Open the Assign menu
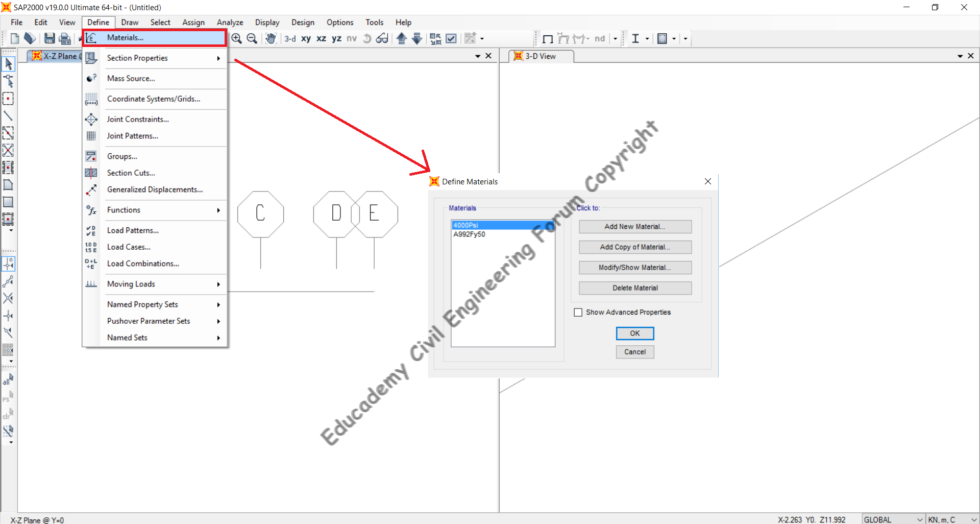980x524 pixels. (193, 22)
